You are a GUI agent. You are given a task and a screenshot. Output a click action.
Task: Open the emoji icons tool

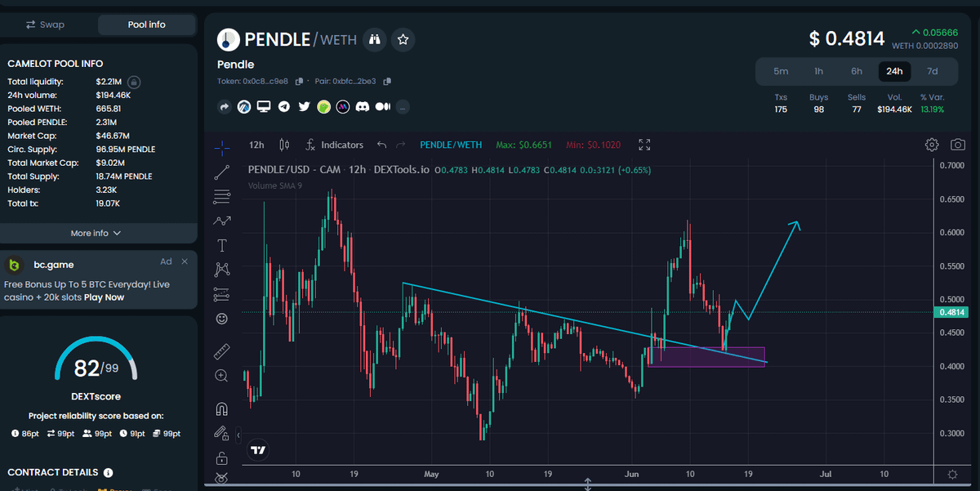click(x=221, y=318)
